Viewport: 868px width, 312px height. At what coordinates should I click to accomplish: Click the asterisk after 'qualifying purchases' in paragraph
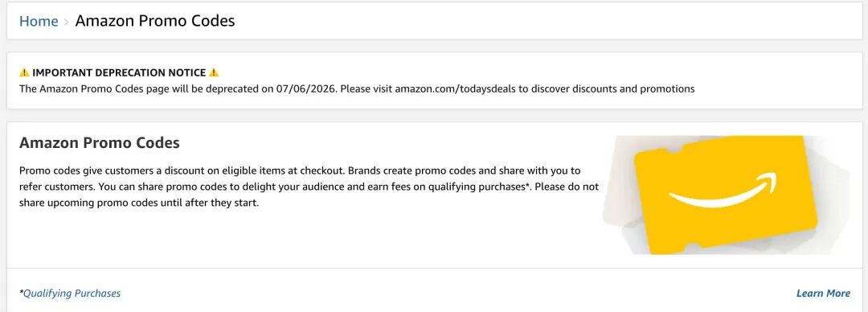pos(526,186)
